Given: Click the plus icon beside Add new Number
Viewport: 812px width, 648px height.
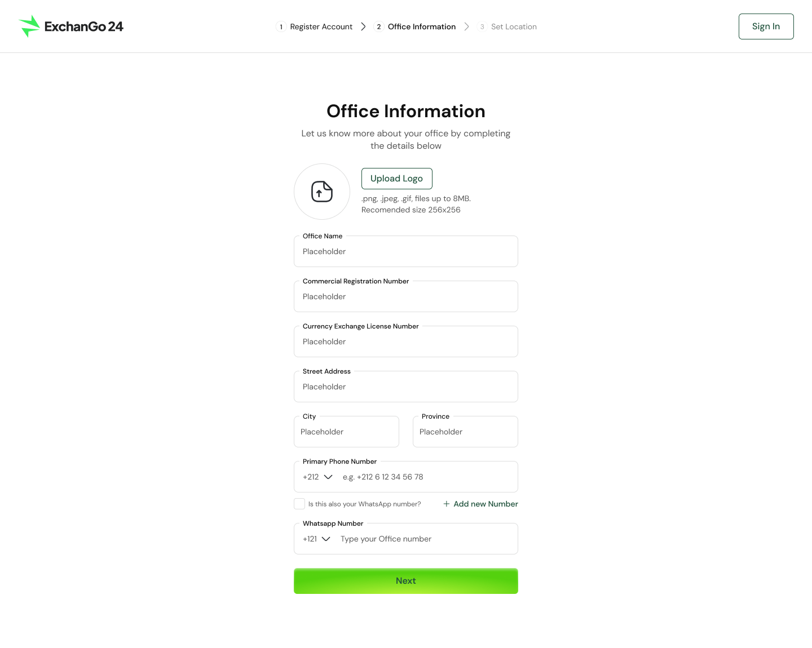Looking at the screenshot, I should pyautogui.click(x=447, y=504).
